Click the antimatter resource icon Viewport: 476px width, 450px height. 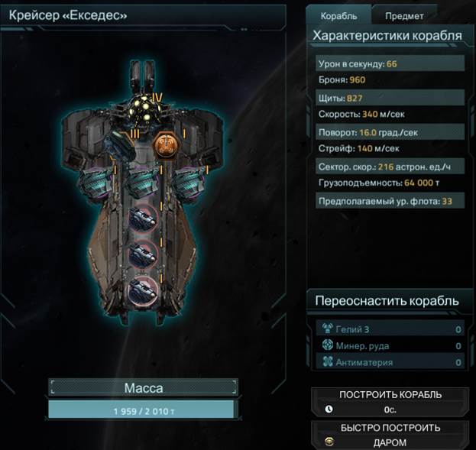327,361
